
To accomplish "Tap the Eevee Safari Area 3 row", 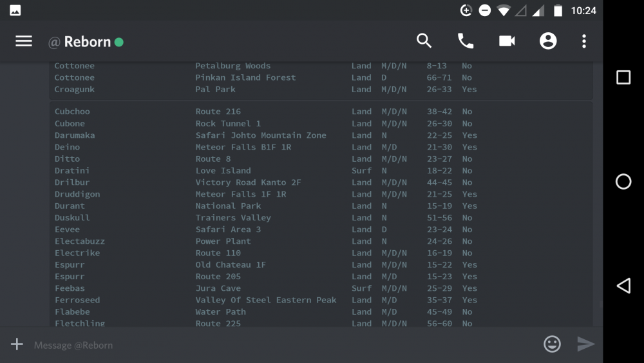I will (263, 230).
